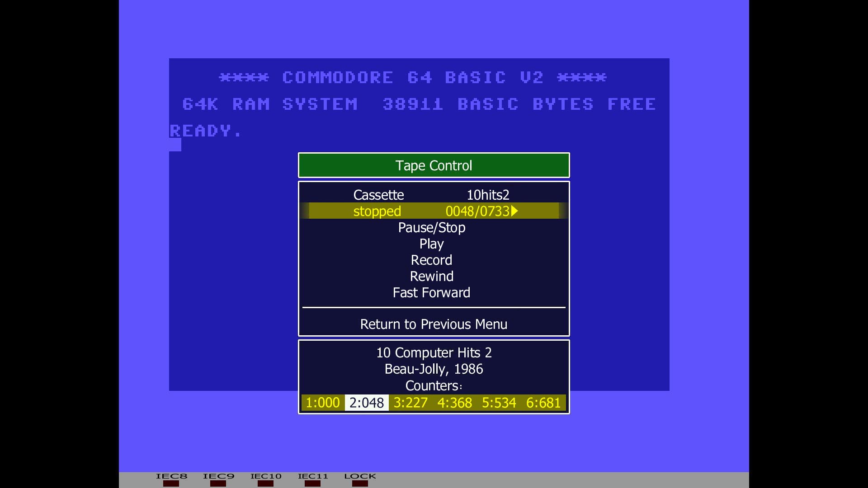Jump to counter 4:368
Viewport: 868px width, 488px height.
point(455,403)
